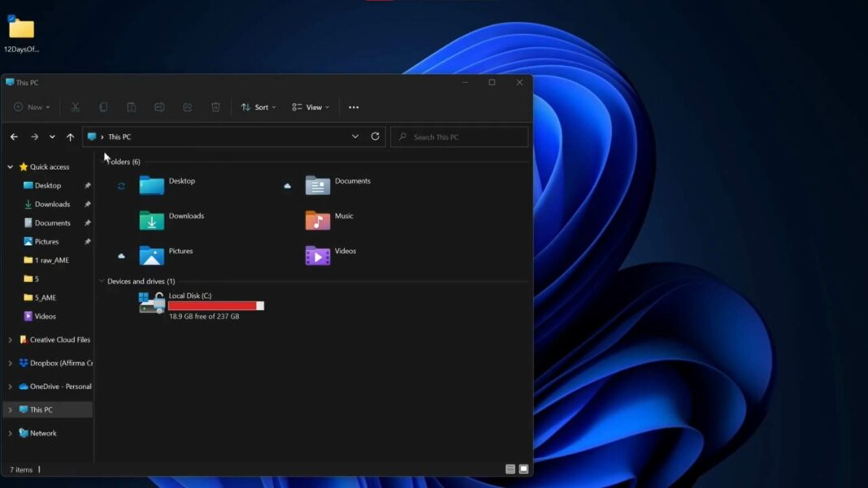Click the Copy icon in the toolbar
The image size is (868, 488).
(x=103, y=106)
